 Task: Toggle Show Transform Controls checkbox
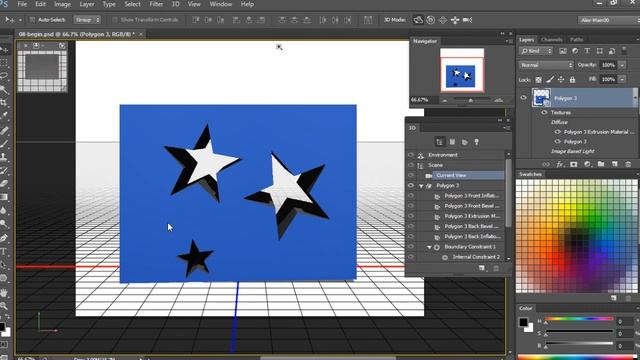click(115, 20)
